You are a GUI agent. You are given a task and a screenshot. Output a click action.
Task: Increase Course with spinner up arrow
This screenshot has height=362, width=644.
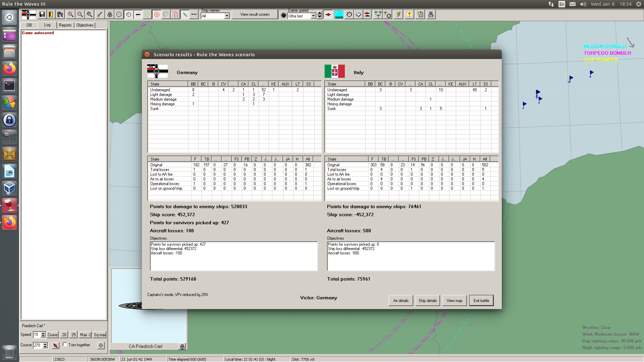click(45, 344)
